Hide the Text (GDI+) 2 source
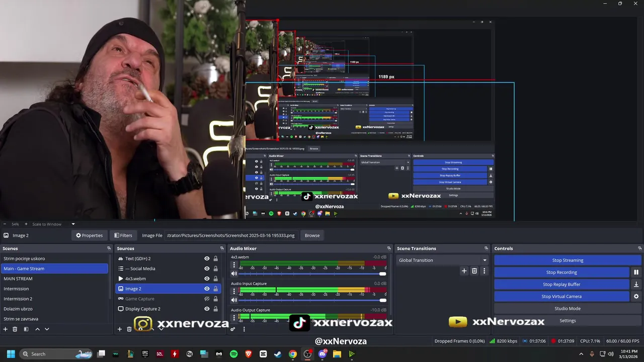This screenshot has width=644, height=362. (x=207, y=258)
